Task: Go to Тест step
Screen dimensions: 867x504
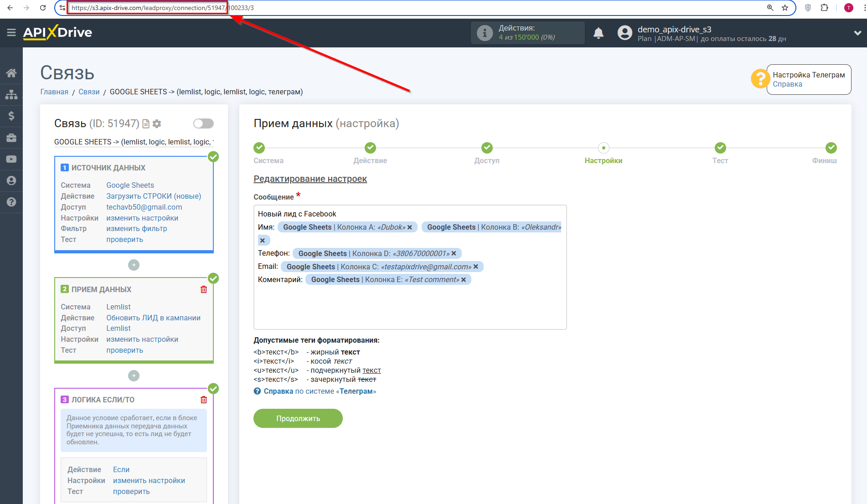Action: tap(720, 148)
